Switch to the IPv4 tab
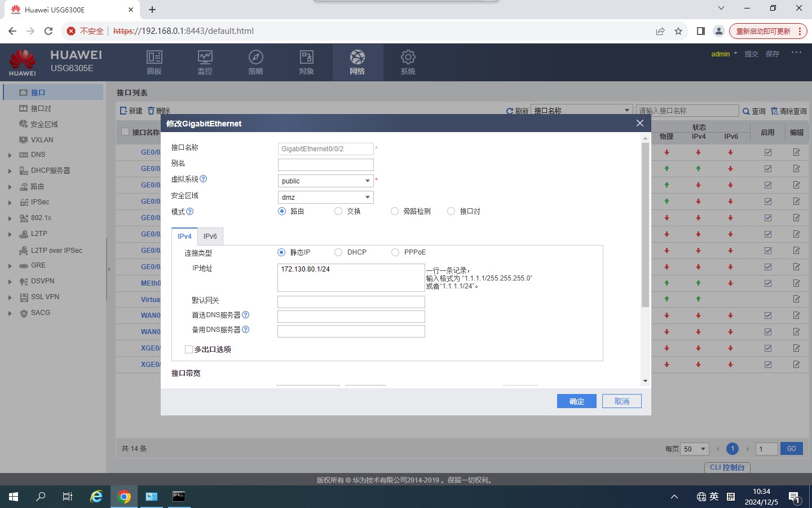Viewport: 812px width, 508px height. (x=184, y=237)
